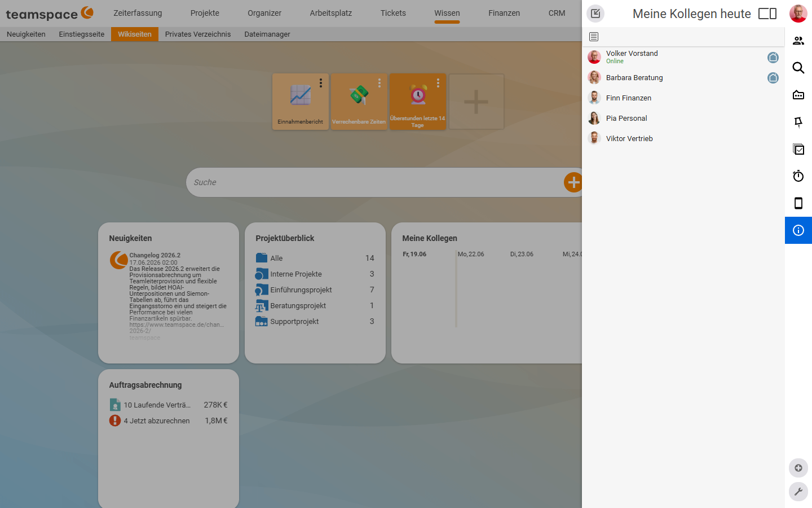This screenshot has width=812, height=508.
Task: Open the three-dot menu on Einnahmenbericht tile
Action: click(321, 83)
